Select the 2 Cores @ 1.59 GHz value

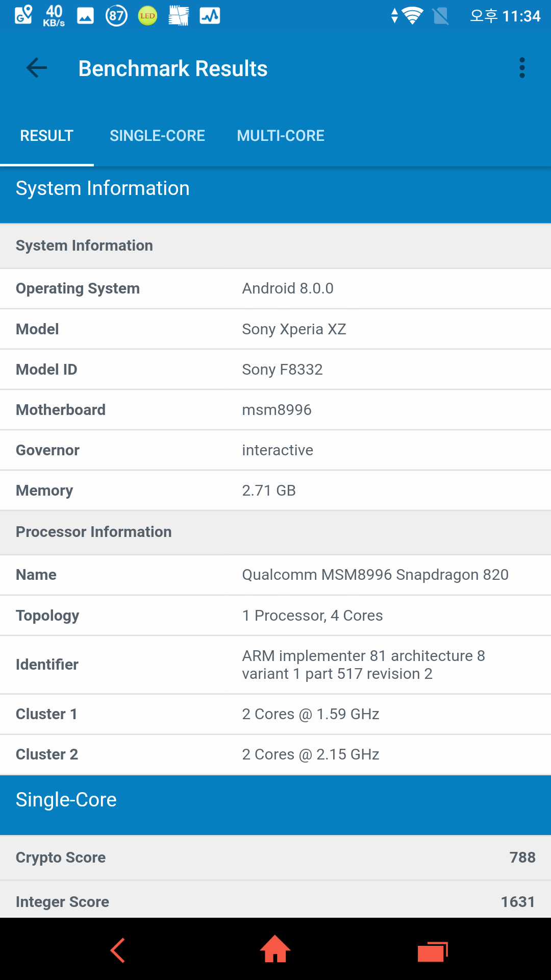311,714
